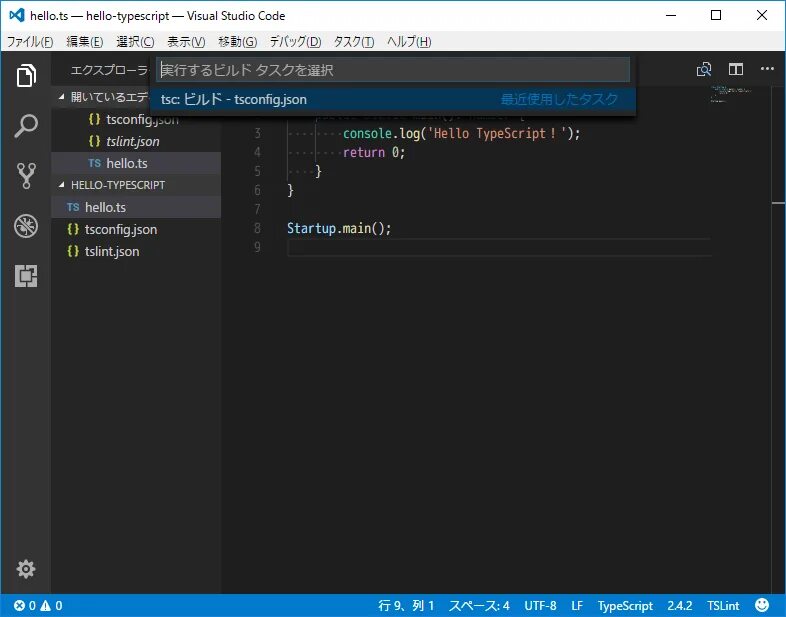Open tslint.json in HELLO-TYPESCRIPT folder
The image size is (786, 617).
tap(135, 251)
